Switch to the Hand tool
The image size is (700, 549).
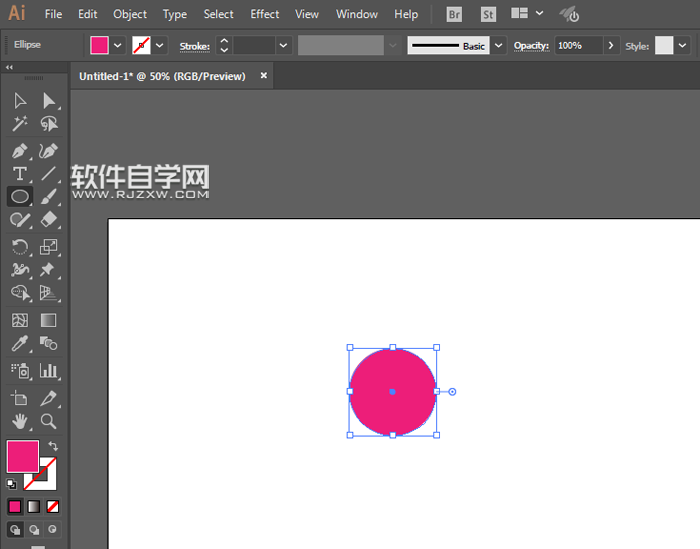[19, 421]
